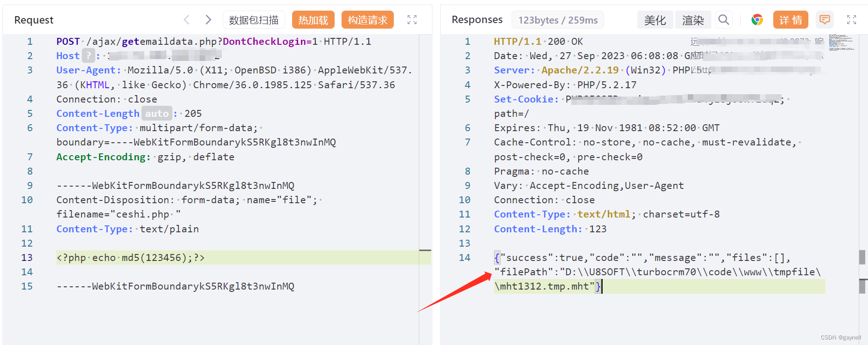Viewport: 868px width, 345px height.
Task: Click the 数据包扫描 button
Action: pyautogui.click(x=254, y=20)
